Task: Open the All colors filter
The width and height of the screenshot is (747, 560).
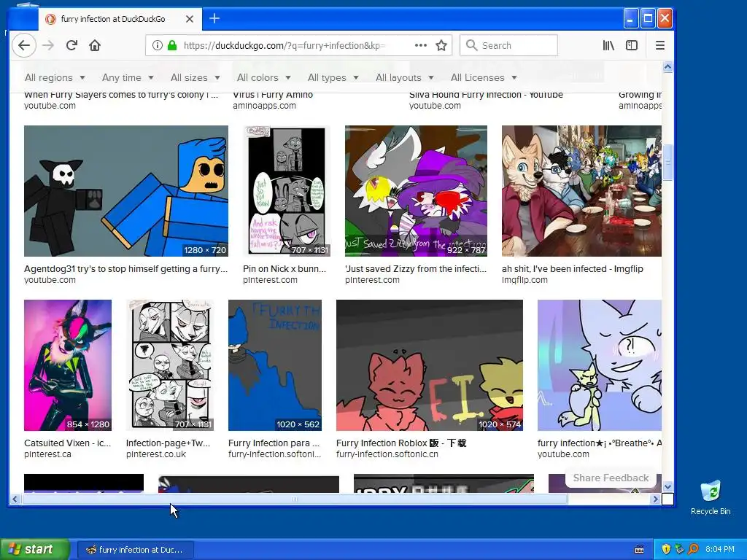Action: (264, 77)
